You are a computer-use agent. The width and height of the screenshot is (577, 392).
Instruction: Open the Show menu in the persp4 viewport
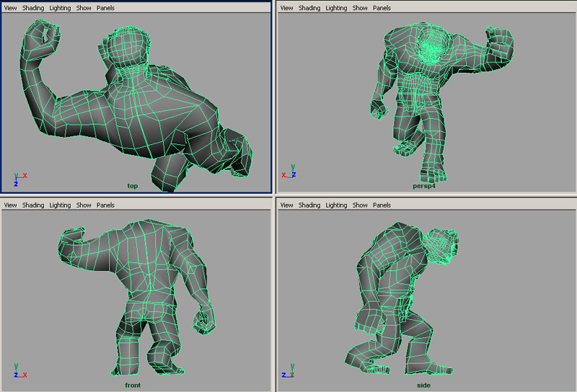click(360, 8)
